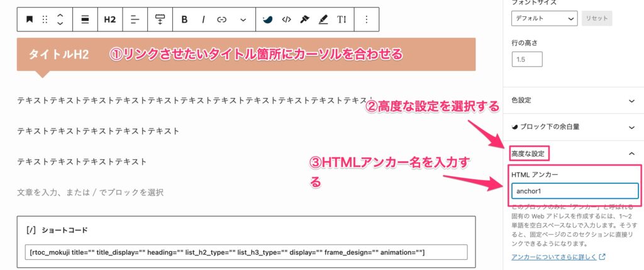
Task: Click the HTML アンカー input field
Action: click(575, 191)
